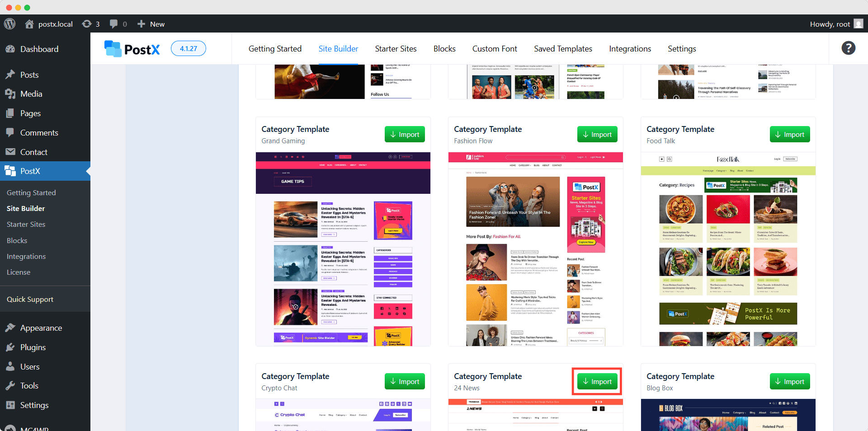The height and width of the screenshot is (431, 868).
Task: Import the Crypto Chat template
Action: (x=405, y=381)
